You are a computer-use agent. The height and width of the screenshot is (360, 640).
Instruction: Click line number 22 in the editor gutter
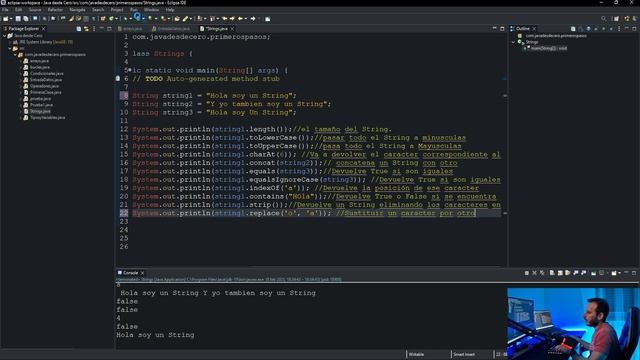pos(124,213)
